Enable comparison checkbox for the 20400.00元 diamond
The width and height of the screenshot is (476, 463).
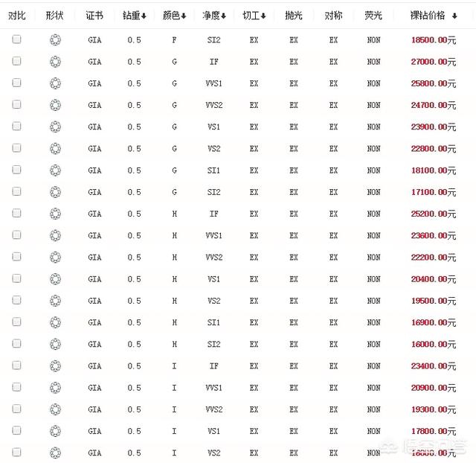(x=16, y=278)
